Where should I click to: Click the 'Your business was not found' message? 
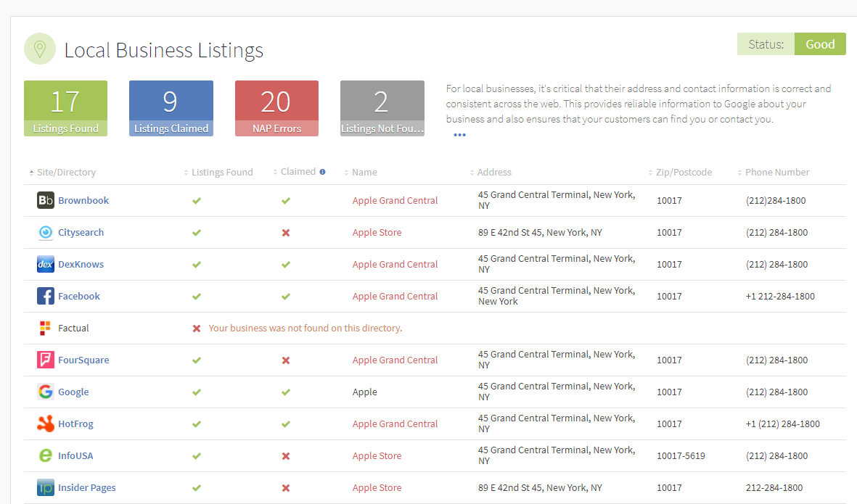click(x=306, y=329)
